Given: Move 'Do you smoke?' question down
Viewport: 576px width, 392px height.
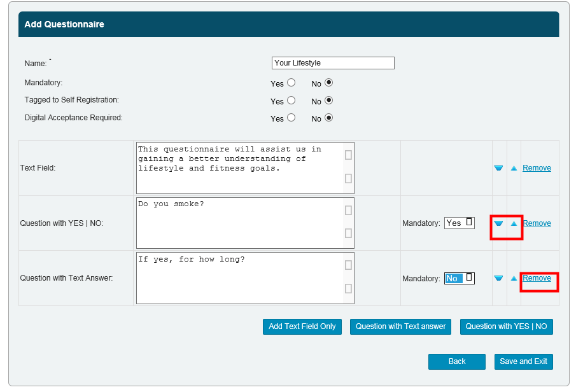Looking at the screenshot, I should [x=499, y=223].
